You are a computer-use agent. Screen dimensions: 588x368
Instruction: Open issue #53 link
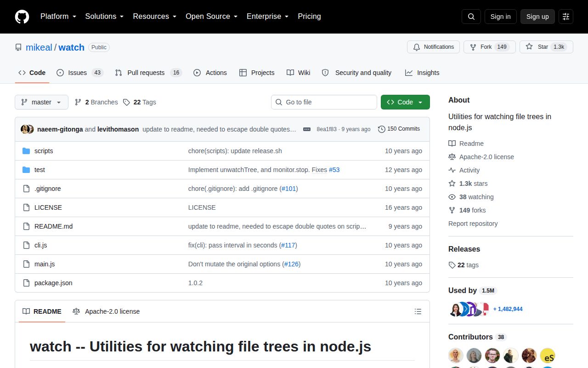click(334, 170)
